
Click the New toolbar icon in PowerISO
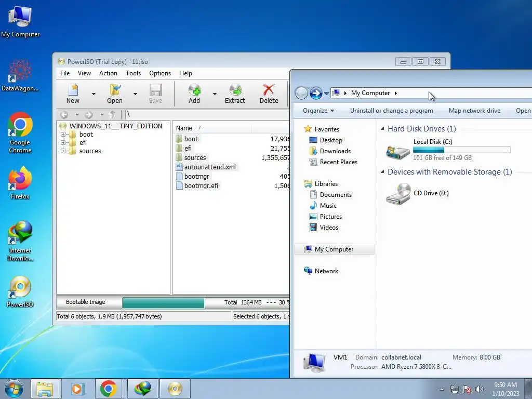click(73, 94)
